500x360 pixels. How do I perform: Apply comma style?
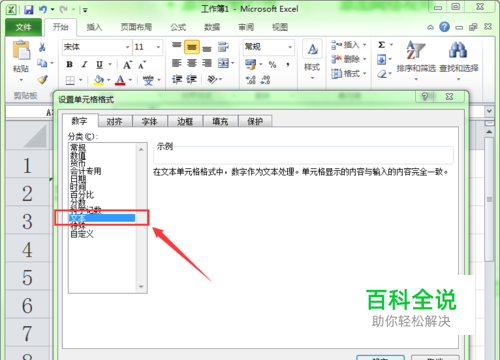pos(287,64)
